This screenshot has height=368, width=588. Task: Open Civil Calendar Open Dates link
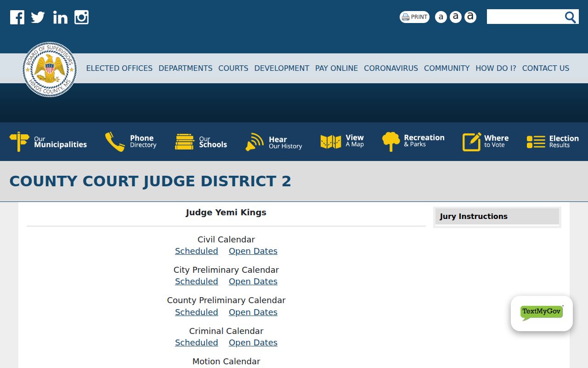pos(253,251)
